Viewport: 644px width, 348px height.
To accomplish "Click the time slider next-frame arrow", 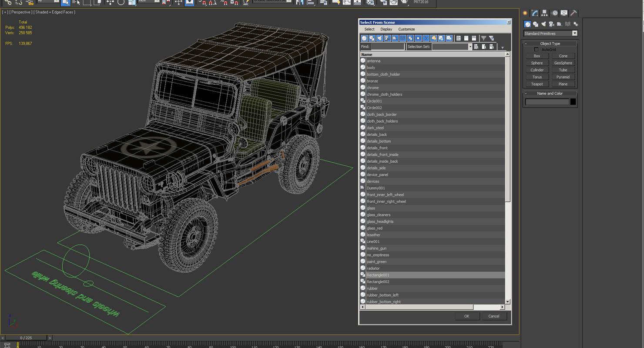I will point(50,338).
